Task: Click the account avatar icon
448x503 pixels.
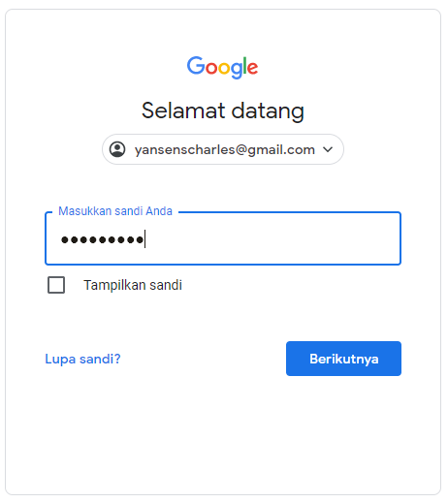Action: 117,149
